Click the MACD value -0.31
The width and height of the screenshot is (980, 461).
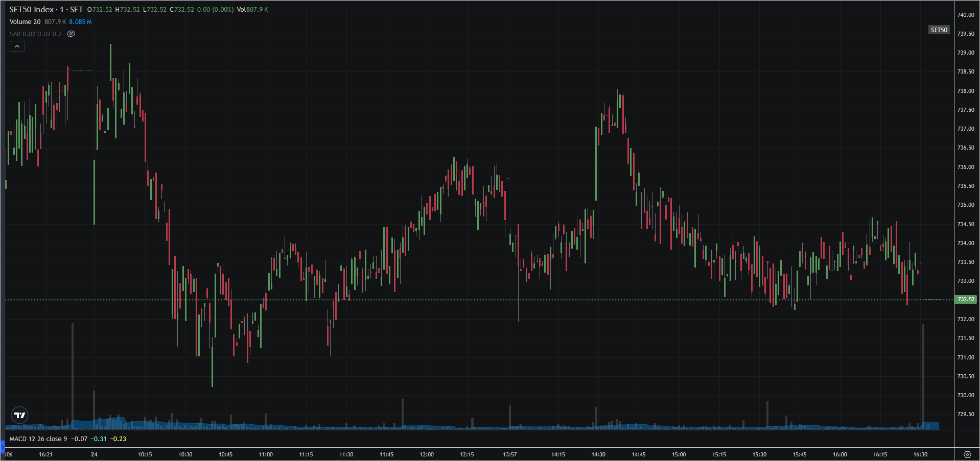[x=99, y=439]
